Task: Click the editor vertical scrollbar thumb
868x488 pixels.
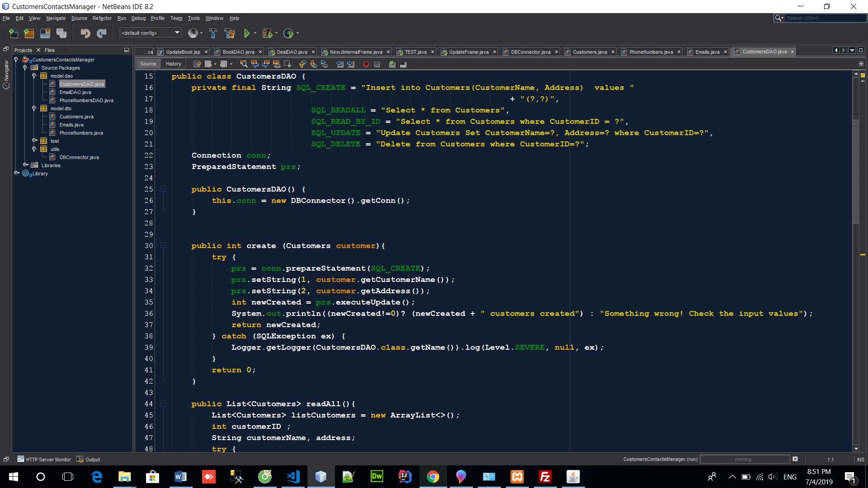Action: (x=855, y=172)
